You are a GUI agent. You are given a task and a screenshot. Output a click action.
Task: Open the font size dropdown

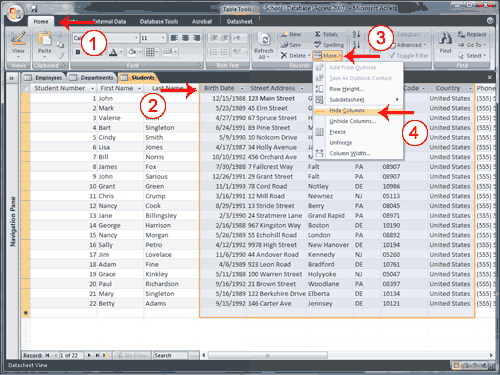pos(163,38)
